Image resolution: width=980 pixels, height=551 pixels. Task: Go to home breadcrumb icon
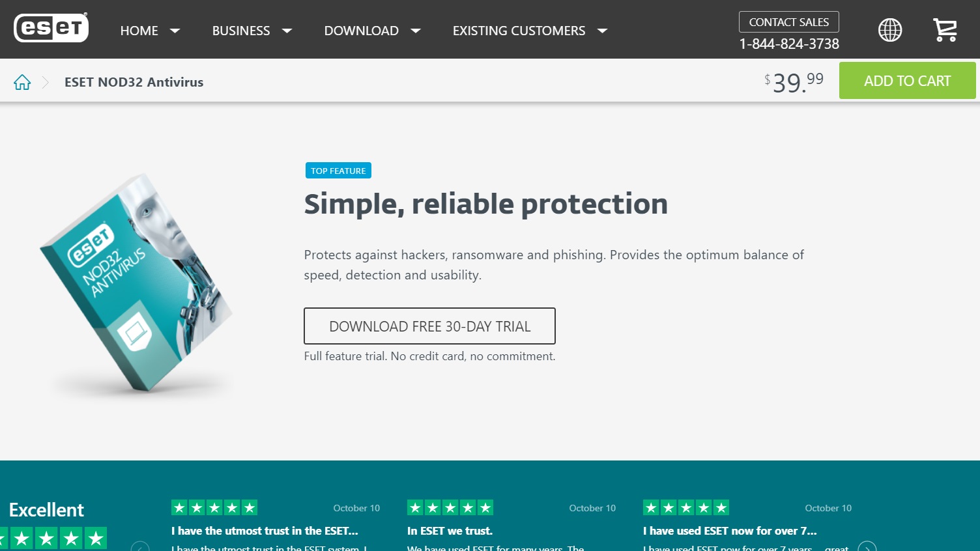pyautogui.click(x=22, y=82)
